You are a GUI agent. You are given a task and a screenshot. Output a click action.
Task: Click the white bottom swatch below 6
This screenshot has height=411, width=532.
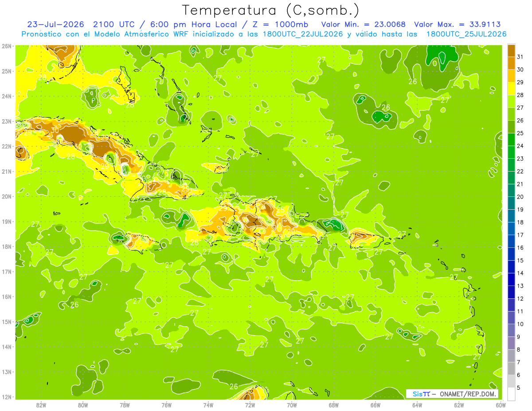pyautogui.click(x=511, y=394)
